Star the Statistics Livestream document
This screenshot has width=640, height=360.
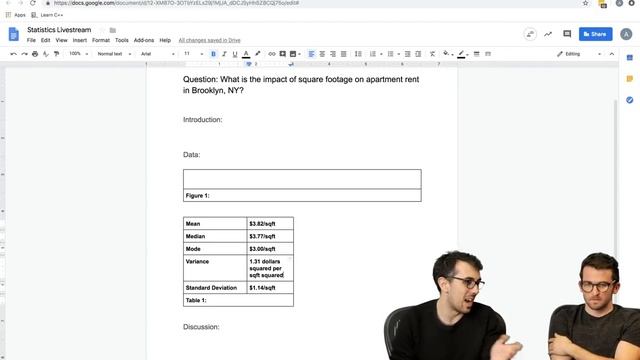click(102, 30)
